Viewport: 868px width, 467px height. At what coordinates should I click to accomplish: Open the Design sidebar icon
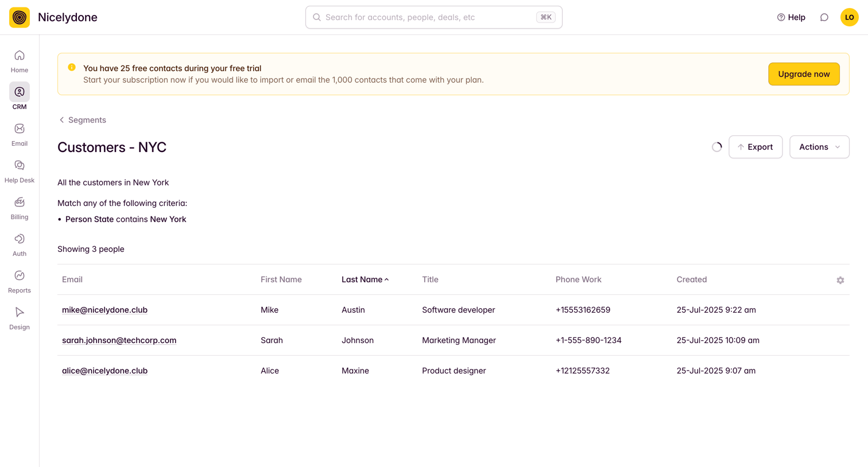point(20,313)
